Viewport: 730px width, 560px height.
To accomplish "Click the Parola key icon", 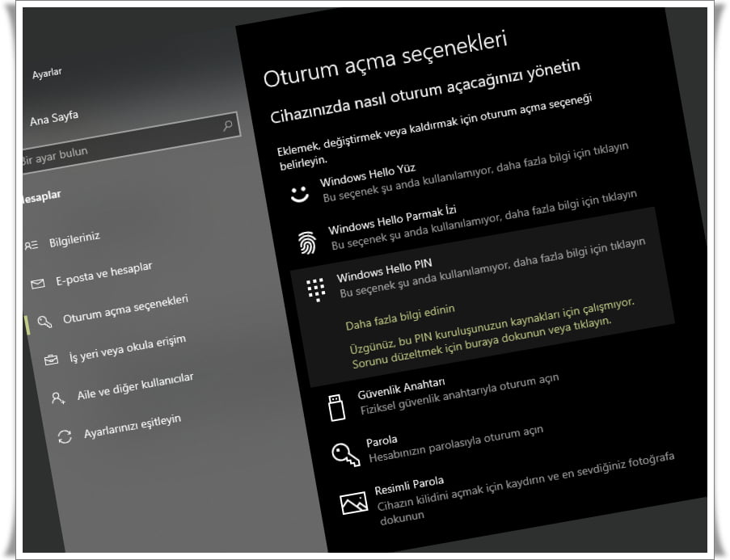I will (345, 454).
